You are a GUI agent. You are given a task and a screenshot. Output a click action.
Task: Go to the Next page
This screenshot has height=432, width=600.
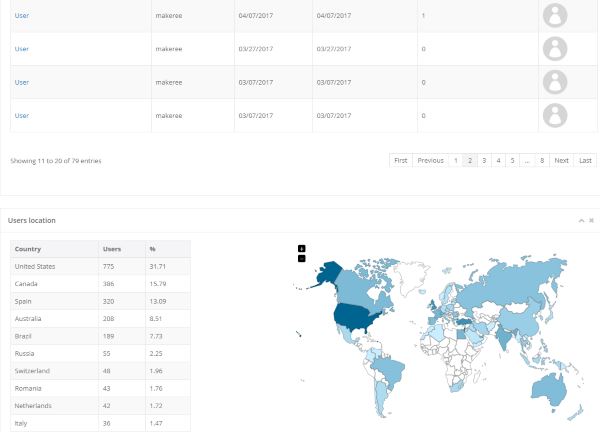pyautogui.click(x=561, y=160)
